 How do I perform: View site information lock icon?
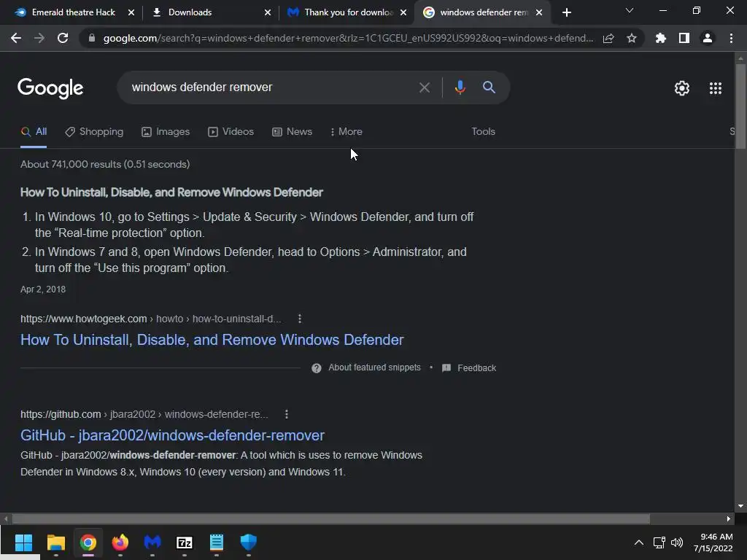click(x=91, y=38)
